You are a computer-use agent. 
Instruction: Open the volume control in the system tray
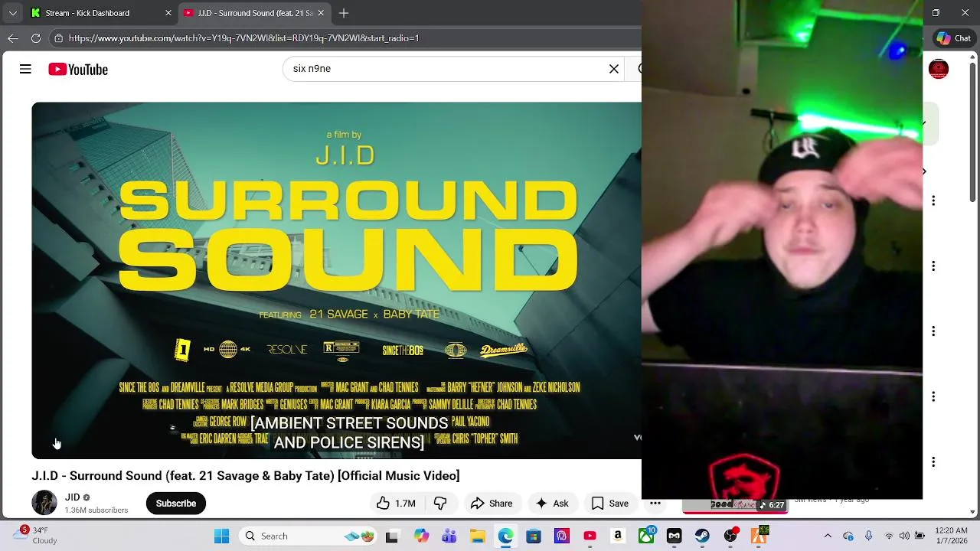tap(904, 536)
